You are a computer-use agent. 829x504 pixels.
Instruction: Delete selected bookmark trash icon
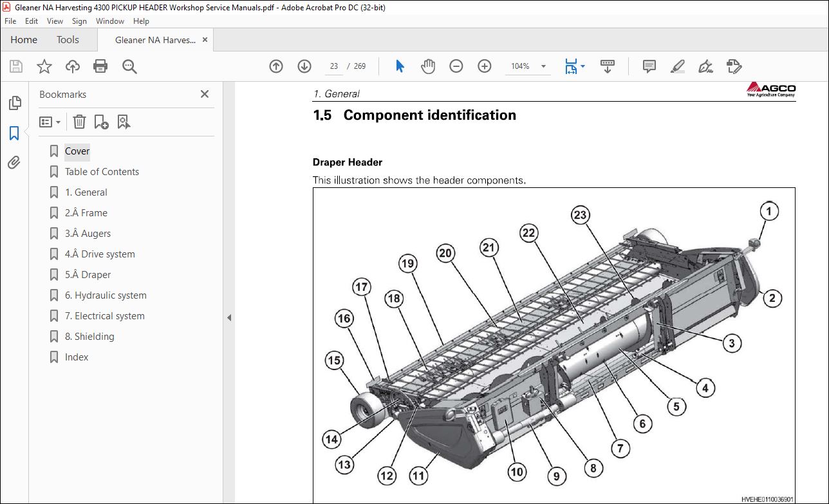click(79, 122)
